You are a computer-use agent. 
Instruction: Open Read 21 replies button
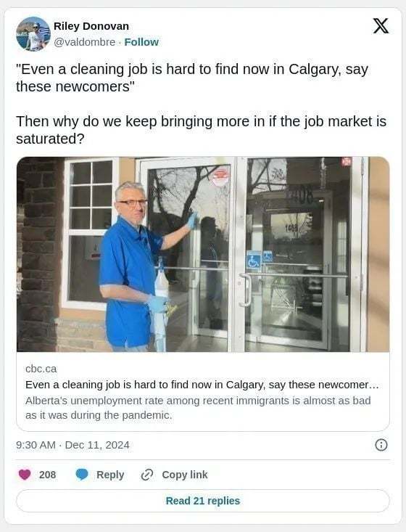pyautogui.click(x=203, y=501)
